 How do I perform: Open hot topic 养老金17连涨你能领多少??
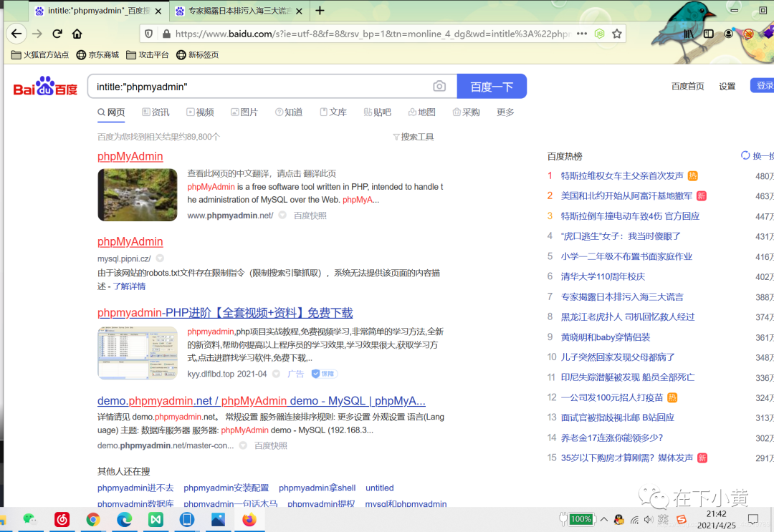coord(612,437)
